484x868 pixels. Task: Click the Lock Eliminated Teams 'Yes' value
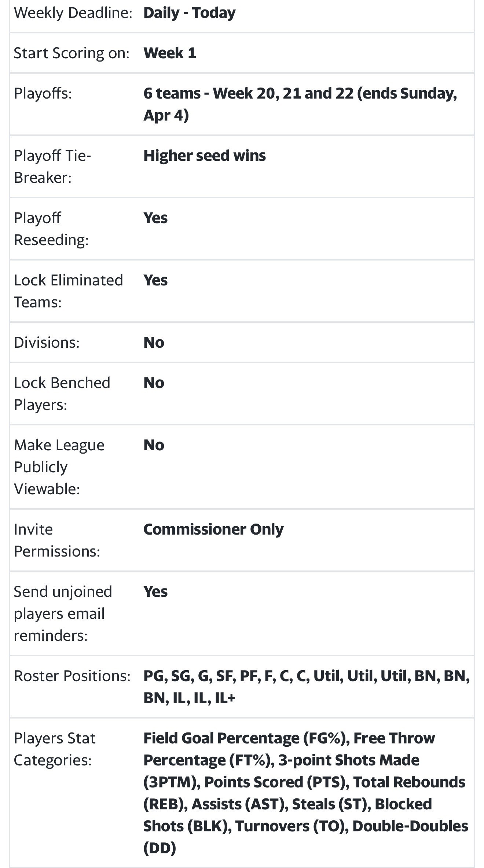[155, 280]
